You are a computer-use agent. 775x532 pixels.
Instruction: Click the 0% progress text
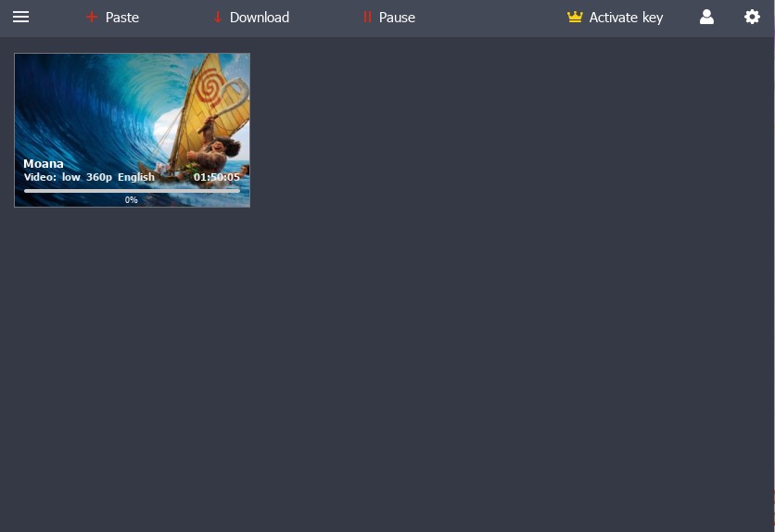click(x=131, y=200)
